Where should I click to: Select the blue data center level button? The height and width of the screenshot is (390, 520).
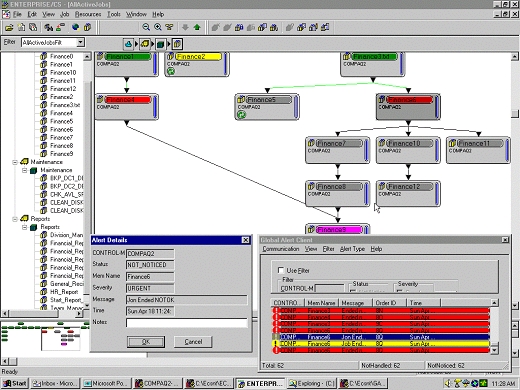128,44
